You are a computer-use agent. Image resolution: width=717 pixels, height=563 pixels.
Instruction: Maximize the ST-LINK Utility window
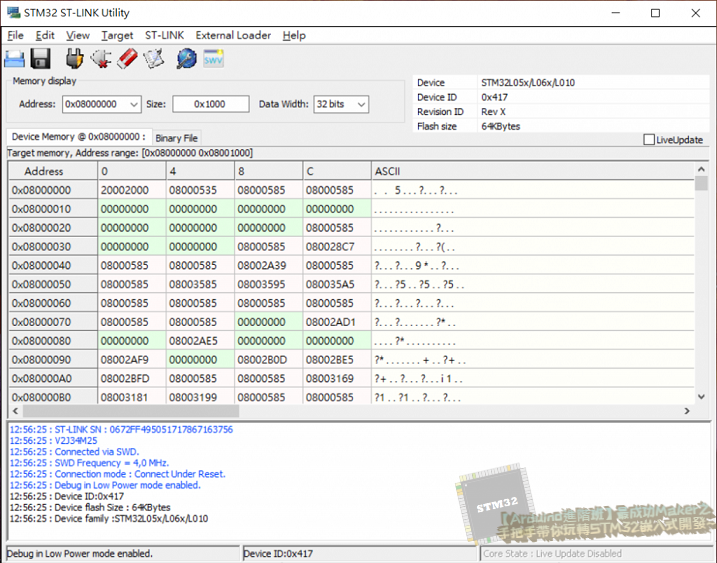(655, 13)
